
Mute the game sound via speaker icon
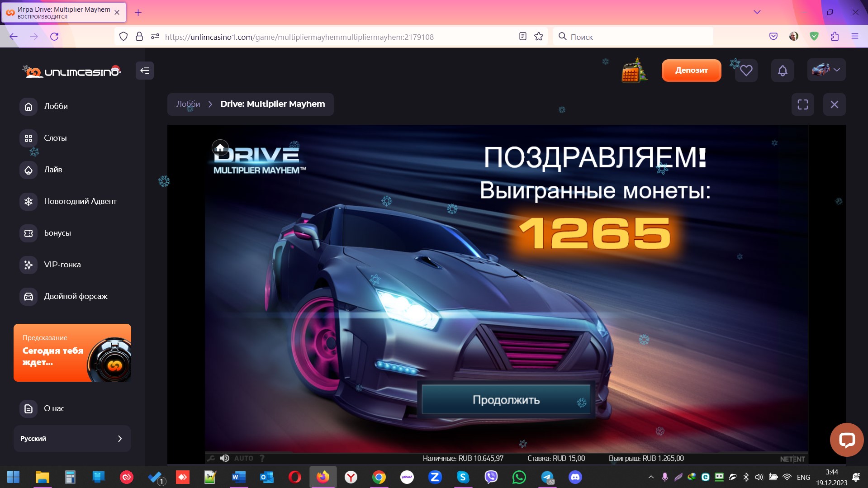pos(224,458)
